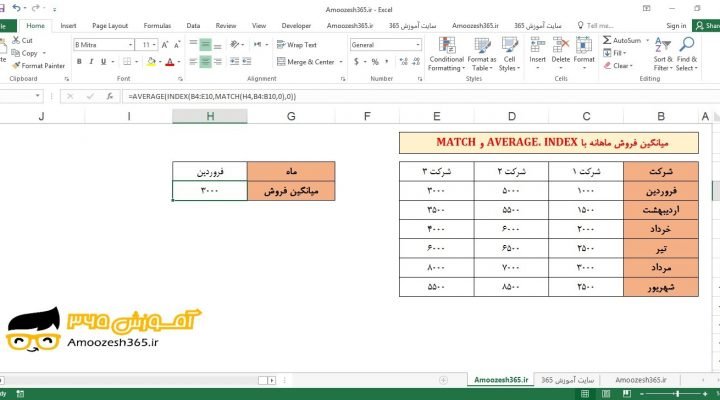Expand the AutoSum dropdown arrow

[647, 40]
